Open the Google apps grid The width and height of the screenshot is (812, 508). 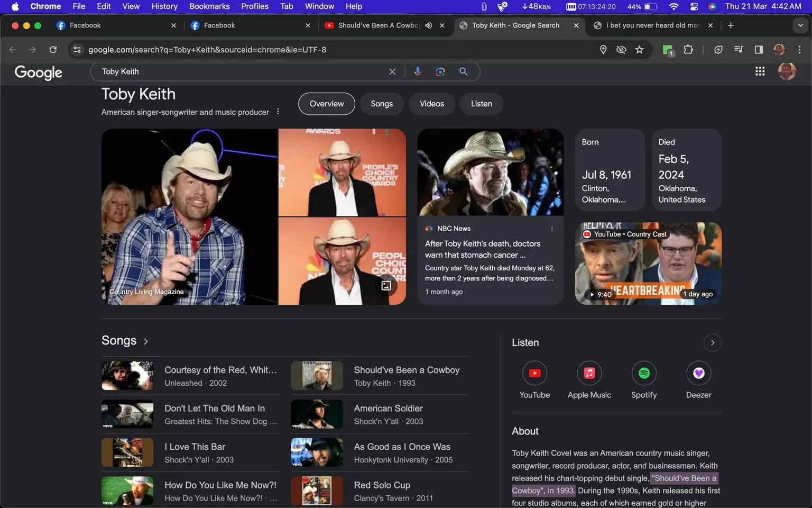click(x=760, y=71)
